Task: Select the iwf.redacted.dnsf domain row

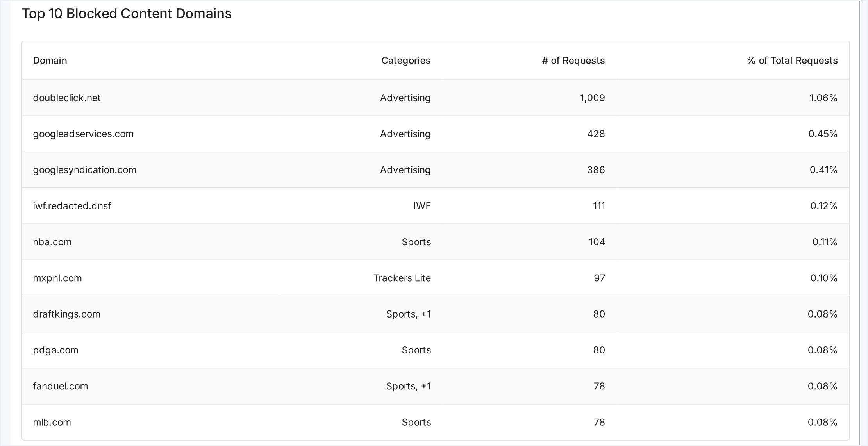Action: pos(72,206)
